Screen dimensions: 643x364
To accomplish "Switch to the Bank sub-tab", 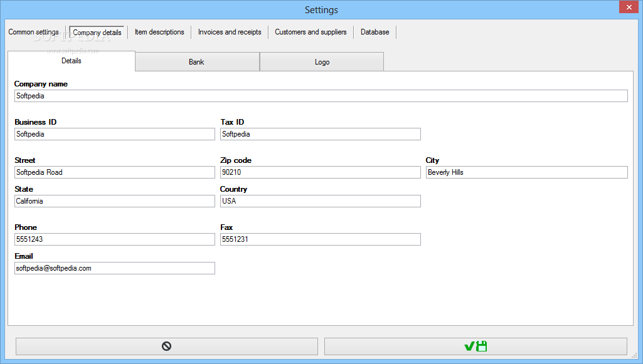I will pos(197,62).
